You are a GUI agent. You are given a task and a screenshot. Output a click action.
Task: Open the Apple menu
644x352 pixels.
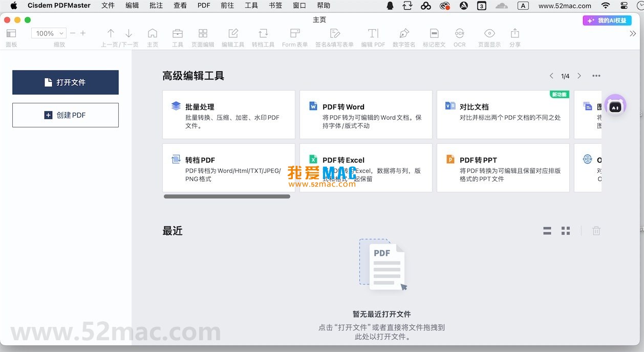14,6
